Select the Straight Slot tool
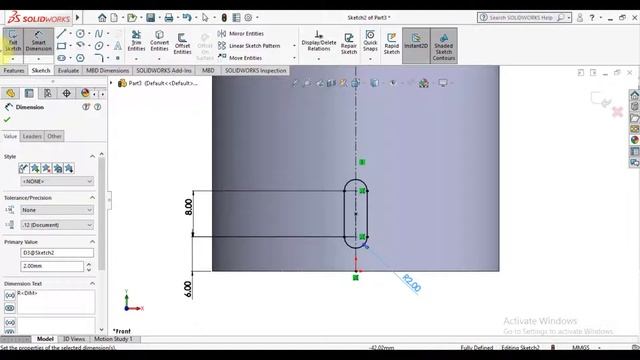Viewport: 640px width, 360px height. (x=62, y=58)
